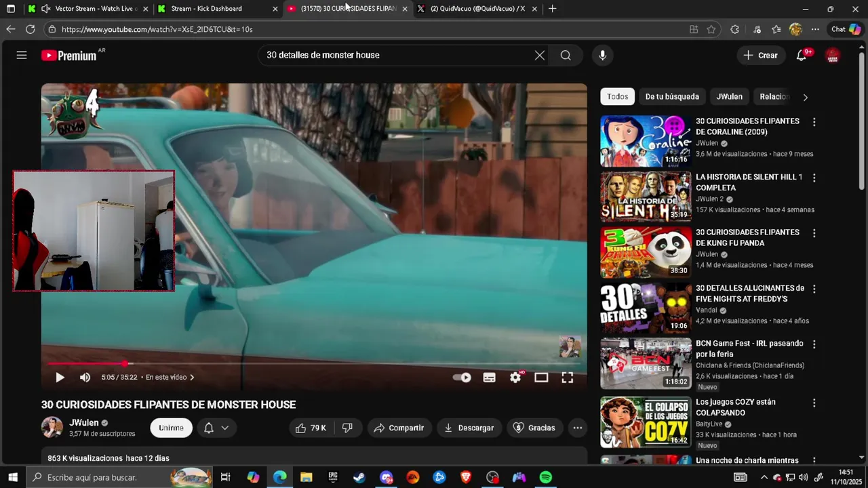This screenshot has height=488, width=868.
Task: Open options for BCN Game Fest video
Action: (x=814, y=344)
